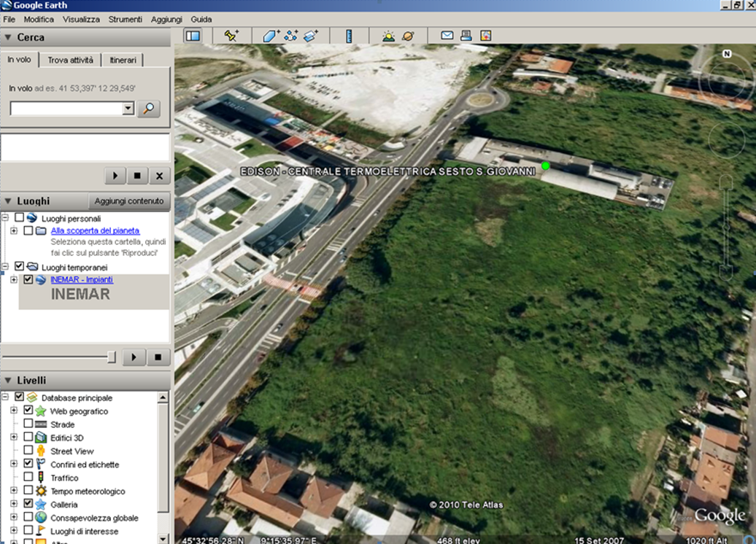
Task: Click the green star Web geografico icon
Action: coord(41,411)
